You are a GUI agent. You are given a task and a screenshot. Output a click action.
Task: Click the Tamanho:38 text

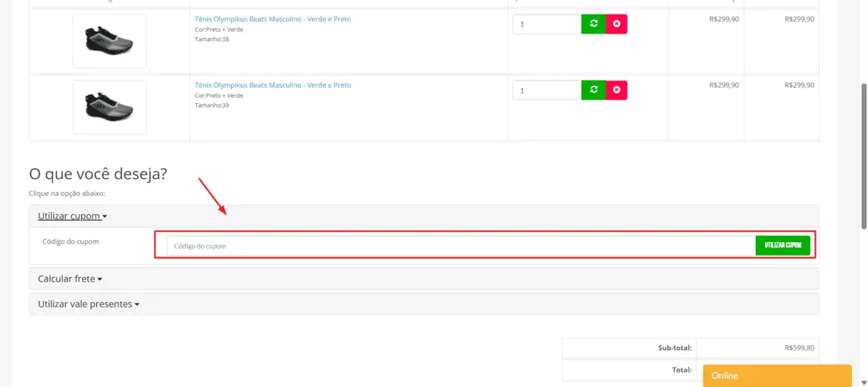tap(212, 39)
